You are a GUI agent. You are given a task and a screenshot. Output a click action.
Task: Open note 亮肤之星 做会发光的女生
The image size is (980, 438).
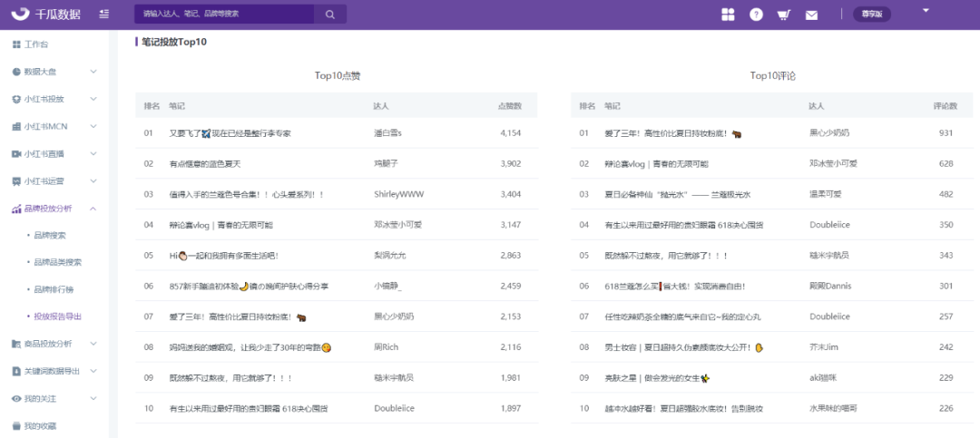tap(658, 378)
